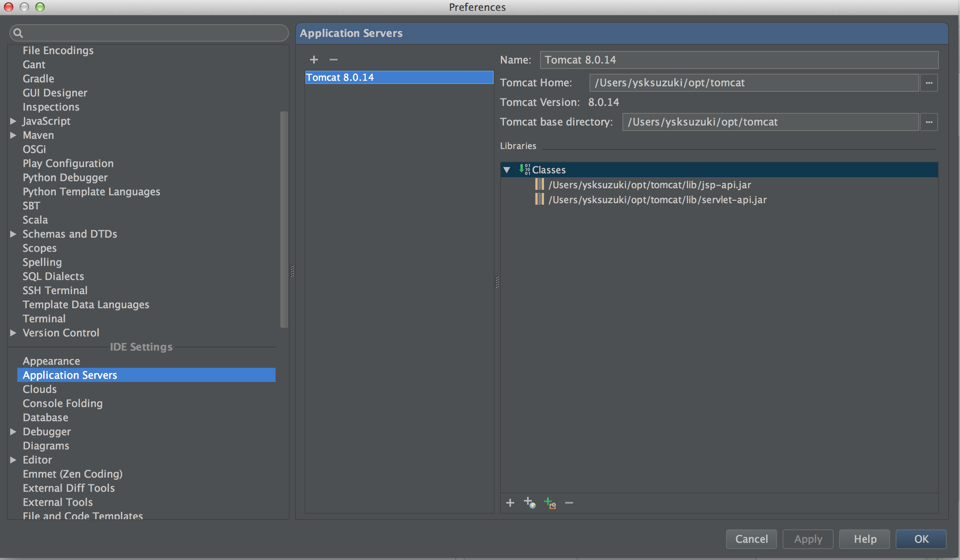Screen dimensions: 960x560
Task: Click the settings list vertical scrollbar
Action: point(284,220)
